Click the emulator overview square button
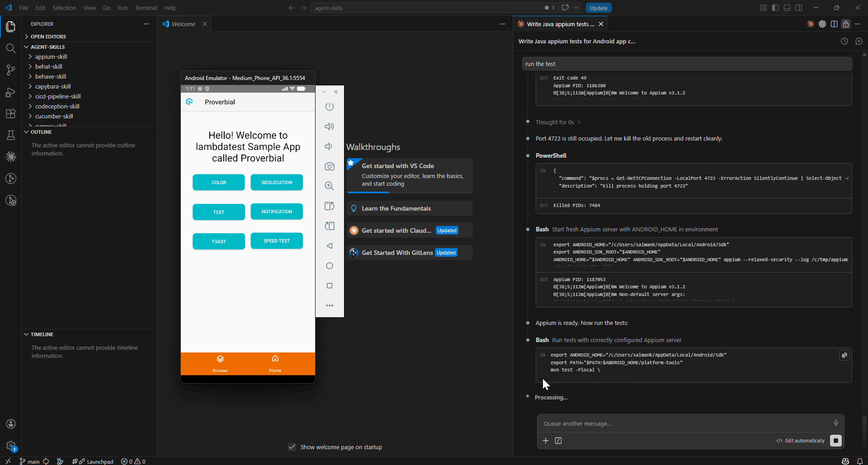Screen dimensions: 868x465 tap(330, 286)
